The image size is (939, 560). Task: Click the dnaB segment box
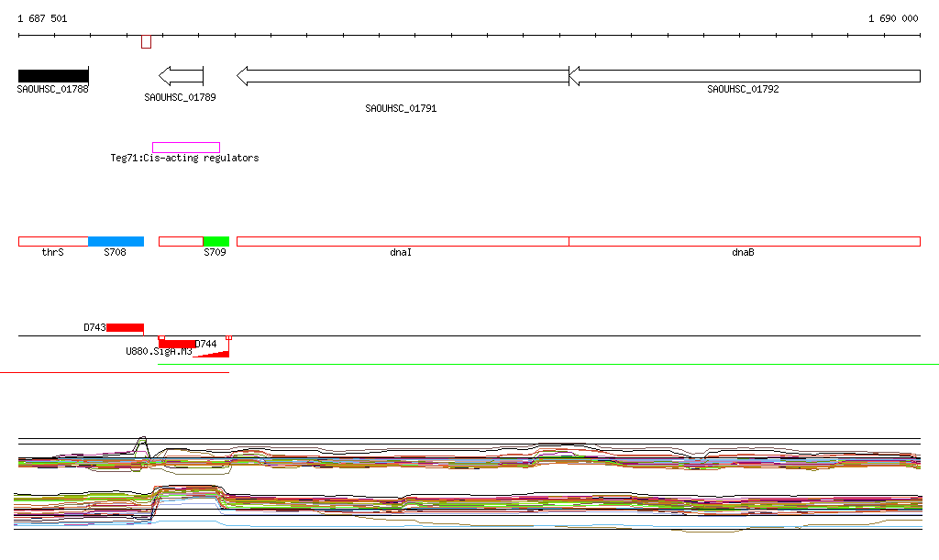(x=744, y=241)
